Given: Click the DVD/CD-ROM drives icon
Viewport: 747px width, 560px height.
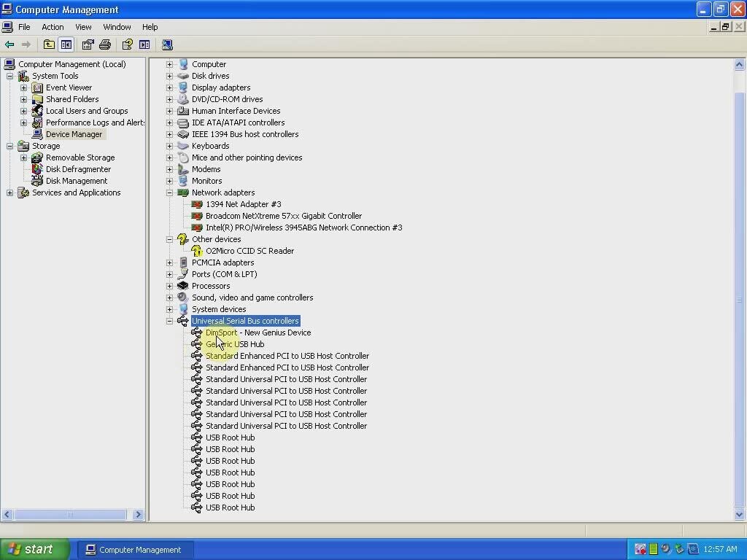Looking at the screenshot, I should point(182,99).
